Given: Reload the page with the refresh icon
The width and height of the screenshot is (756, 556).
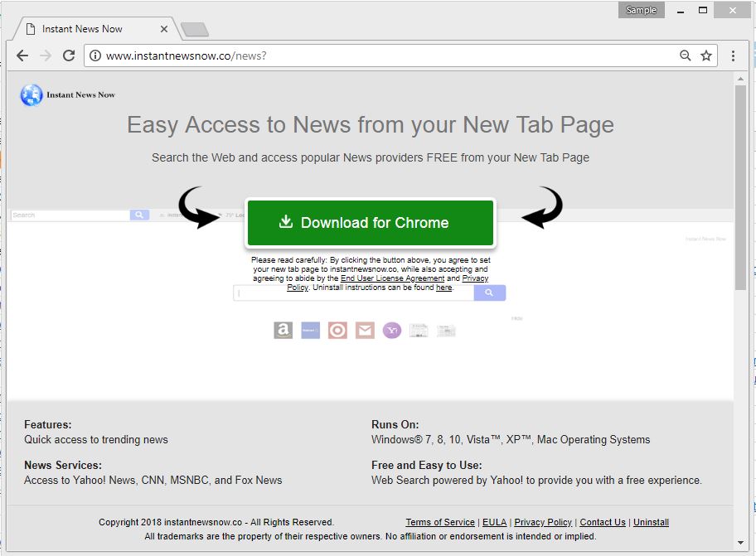Looking at the screenshot, I should coord(69,56).
